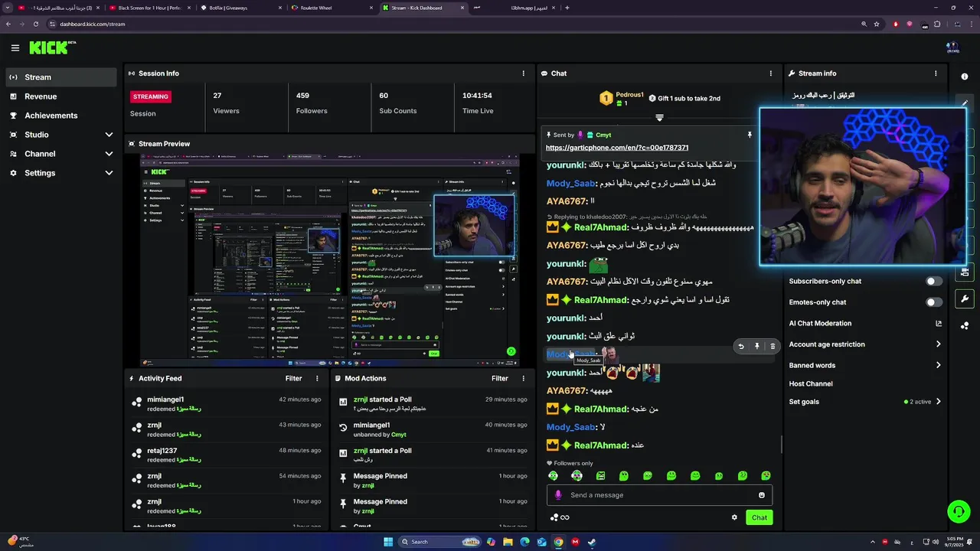Open Activity Feed Filter dropdown
Screen dimensions: 980x551
294,378
